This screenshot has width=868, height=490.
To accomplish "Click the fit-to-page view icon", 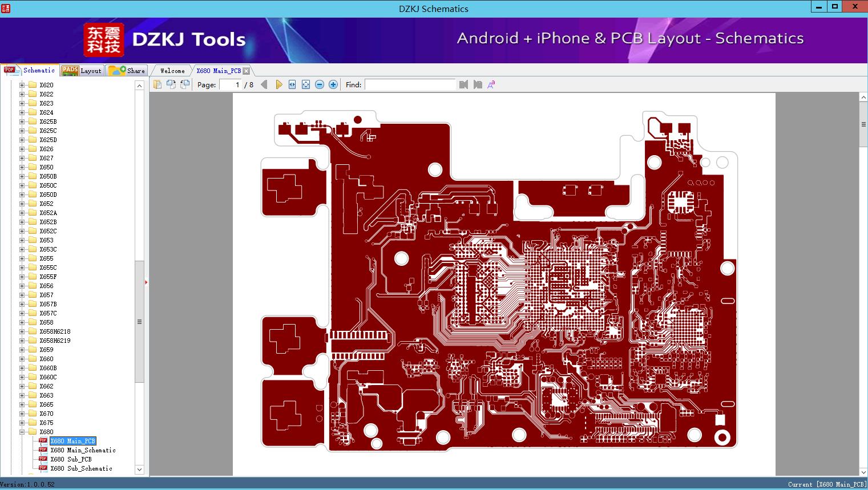I will coord(305,84).
